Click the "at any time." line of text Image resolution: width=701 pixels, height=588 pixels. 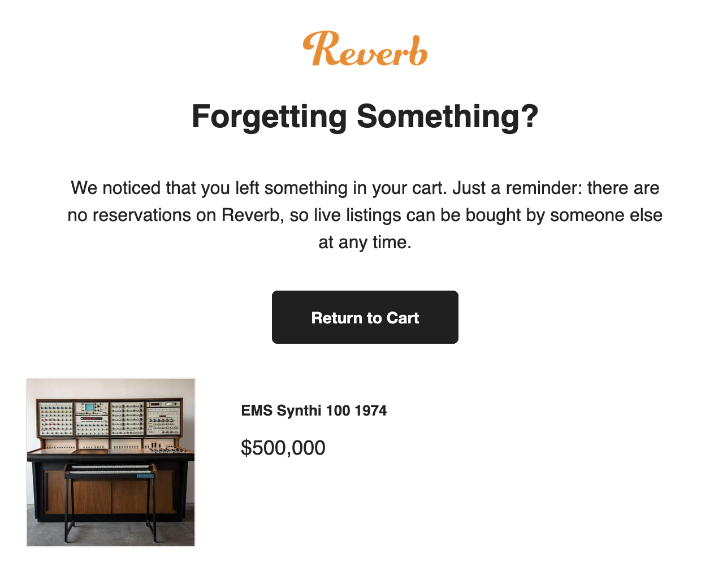click(x=365, y=243)
